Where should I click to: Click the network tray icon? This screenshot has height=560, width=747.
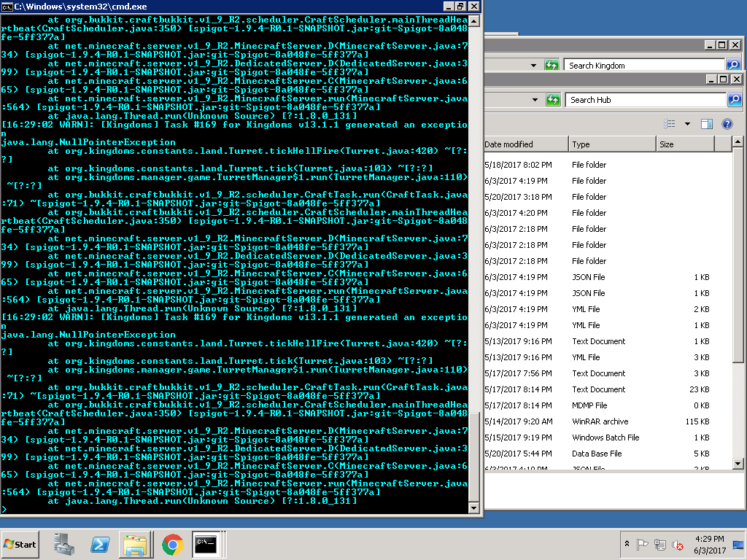659,544
